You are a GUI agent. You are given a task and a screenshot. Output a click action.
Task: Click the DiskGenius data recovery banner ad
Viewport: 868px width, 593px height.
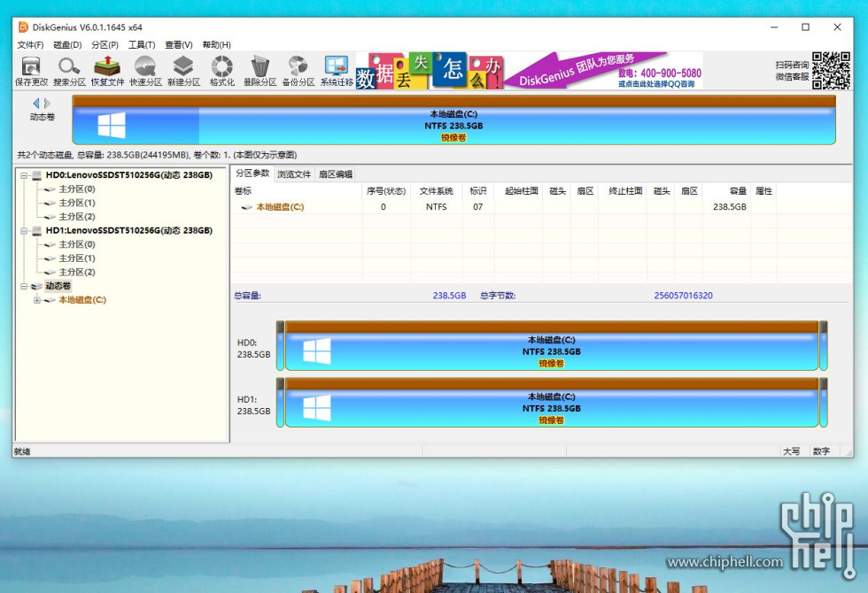[530, 71]
